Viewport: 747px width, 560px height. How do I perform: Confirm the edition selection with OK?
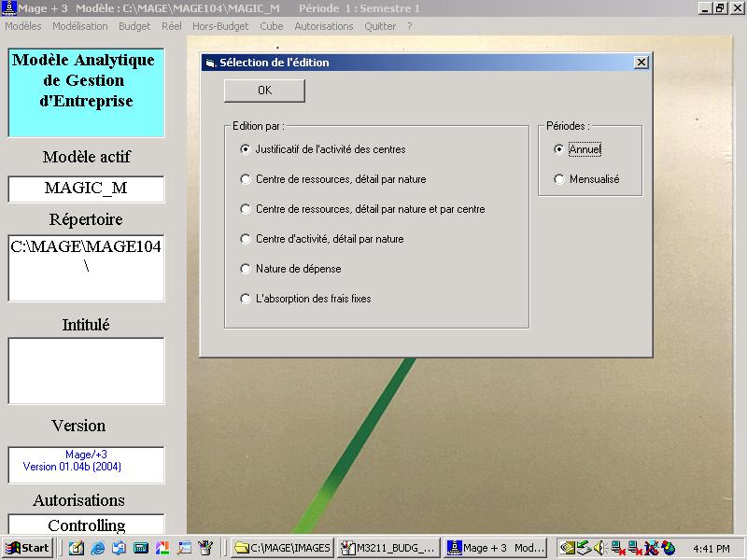264,91
